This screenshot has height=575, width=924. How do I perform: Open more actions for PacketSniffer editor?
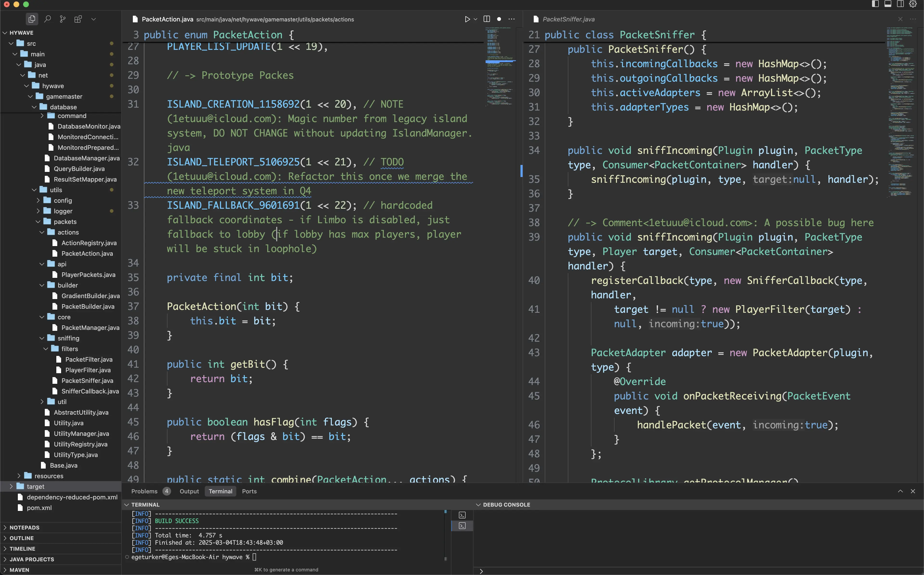tap(913, 19)
